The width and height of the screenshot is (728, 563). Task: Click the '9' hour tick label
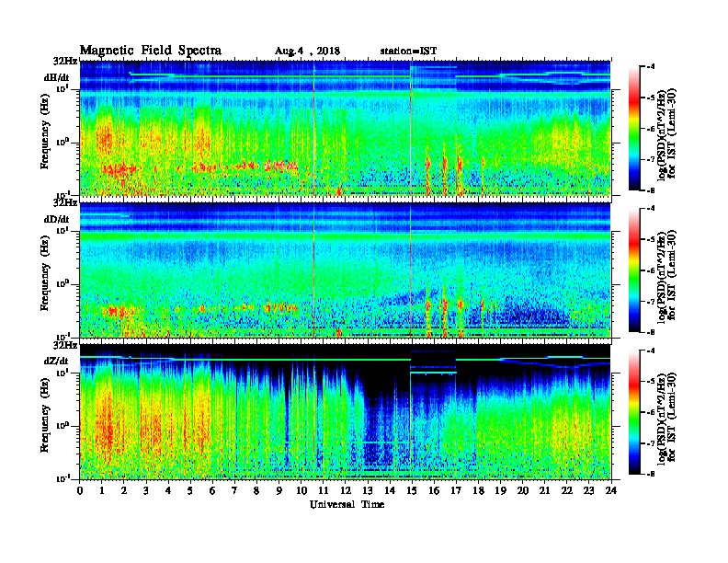(279, 491)
